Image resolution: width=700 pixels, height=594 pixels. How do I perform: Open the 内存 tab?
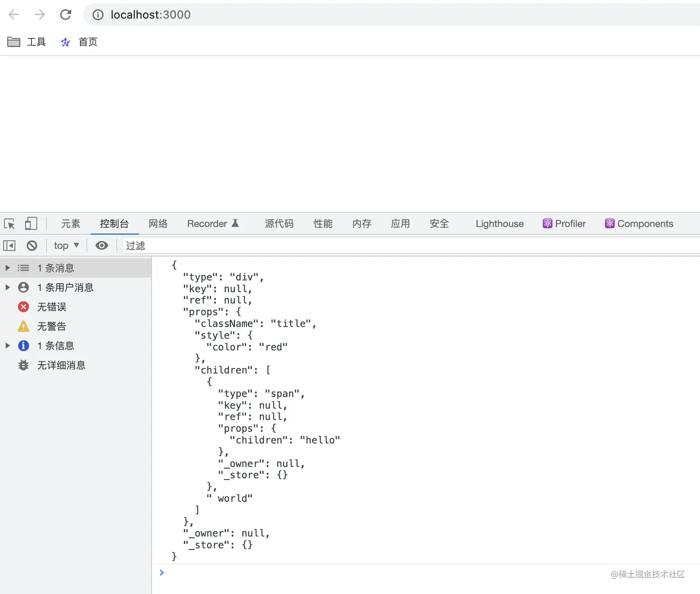pos(362,224)
